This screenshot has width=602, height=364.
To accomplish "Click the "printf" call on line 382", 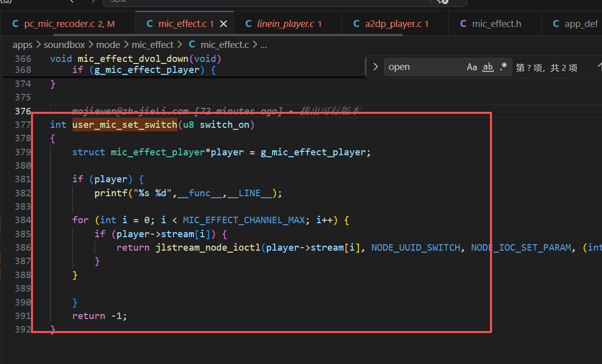I will click(x=111, y=193).
